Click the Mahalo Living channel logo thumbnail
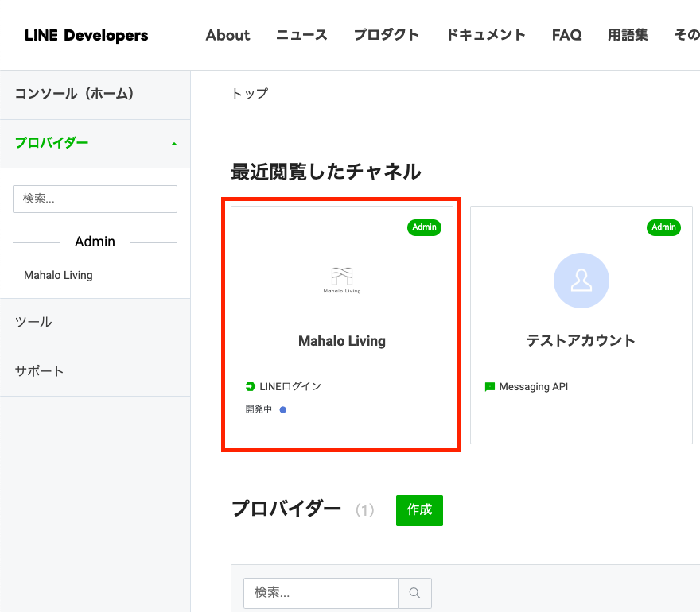This screenshot has height=612, width=700. coord(342,280)
